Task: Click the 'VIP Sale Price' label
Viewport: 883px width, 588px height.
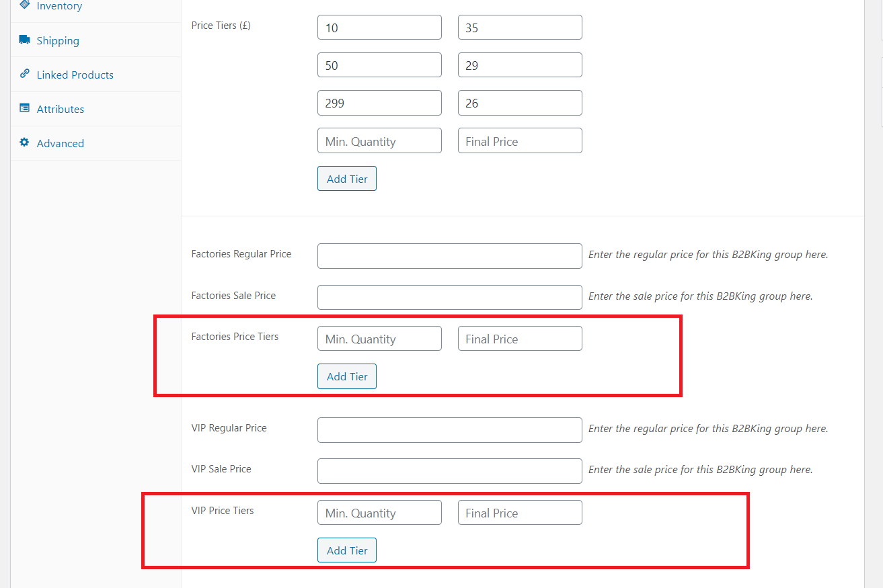Action: click(x=221, y=469)
